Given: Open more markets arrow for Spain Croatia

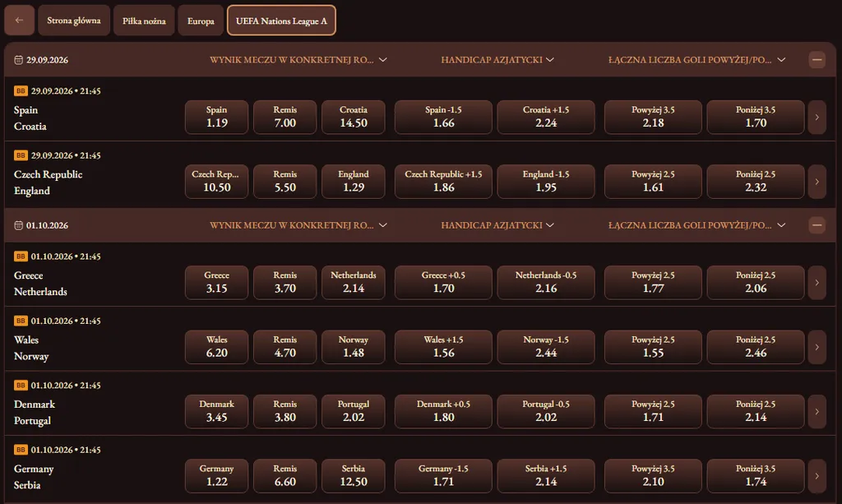Looking at the screenshot, I should click(x=817, y=117).
